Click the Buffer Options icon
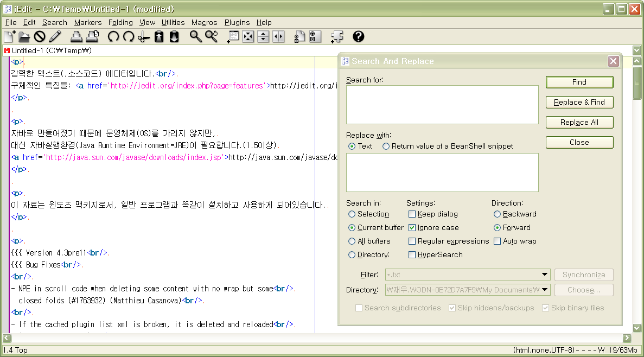 (x=300, y=36)
